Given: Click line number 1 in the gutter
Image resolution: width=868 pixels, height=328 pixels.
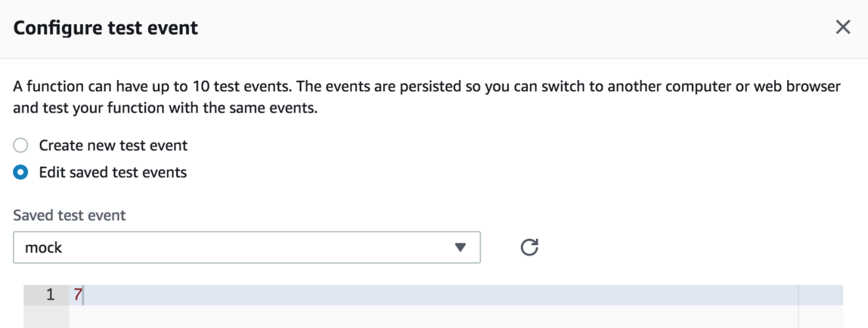Looking at the screenshot, I should point(51,295).
